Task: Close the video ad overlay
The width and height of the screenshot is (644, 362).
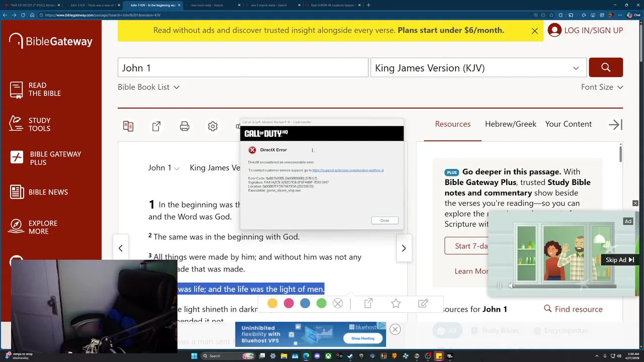Action: (635, 203)
